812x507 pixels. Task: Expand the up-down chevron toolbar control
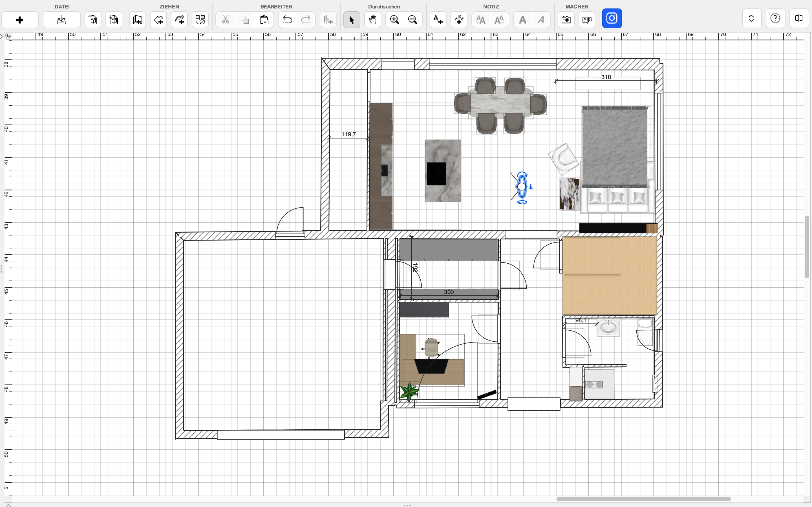pyautogui.click(x=751, y=18)
